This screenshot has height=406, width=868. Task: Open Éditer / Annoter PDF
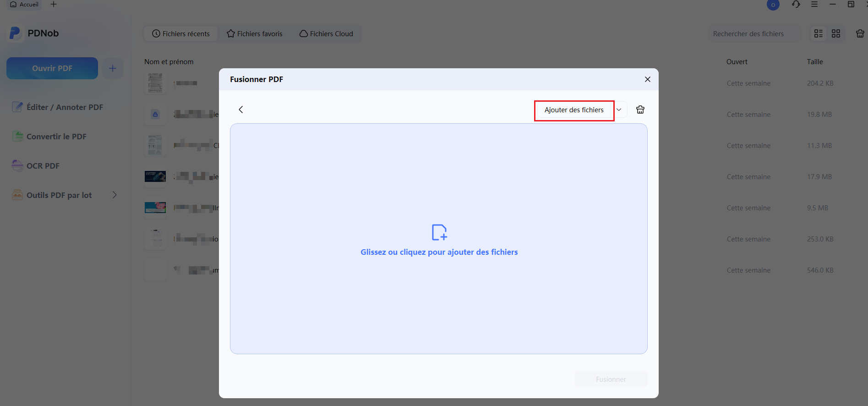(58, 107)
